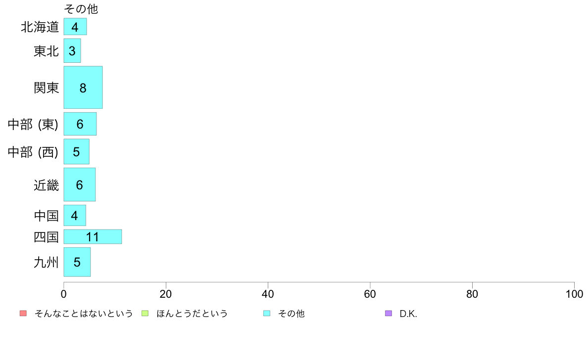Click the 40 axis tick label
588x364 pixels.
(x=268, y=294)
